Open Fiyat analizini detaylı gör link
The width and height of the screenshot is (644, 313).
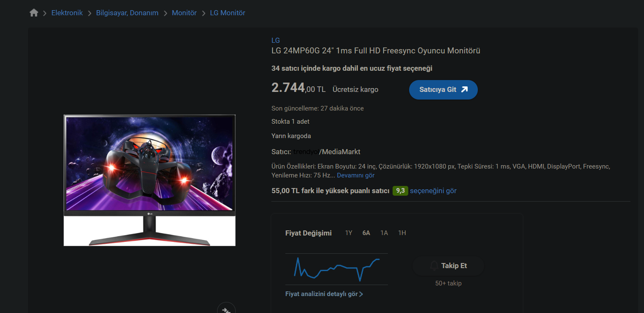click(324, 294)
